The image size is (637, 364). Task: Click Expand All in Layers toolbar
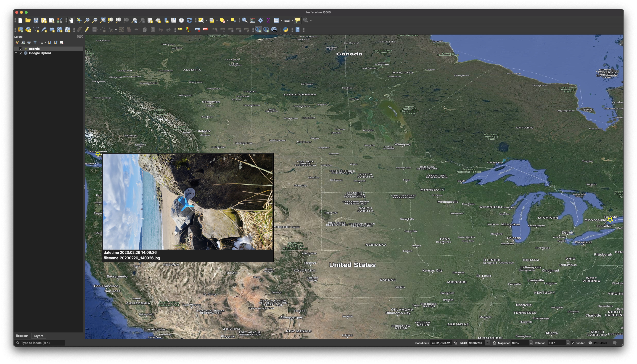pyautogui.click(x=50, y=43)
